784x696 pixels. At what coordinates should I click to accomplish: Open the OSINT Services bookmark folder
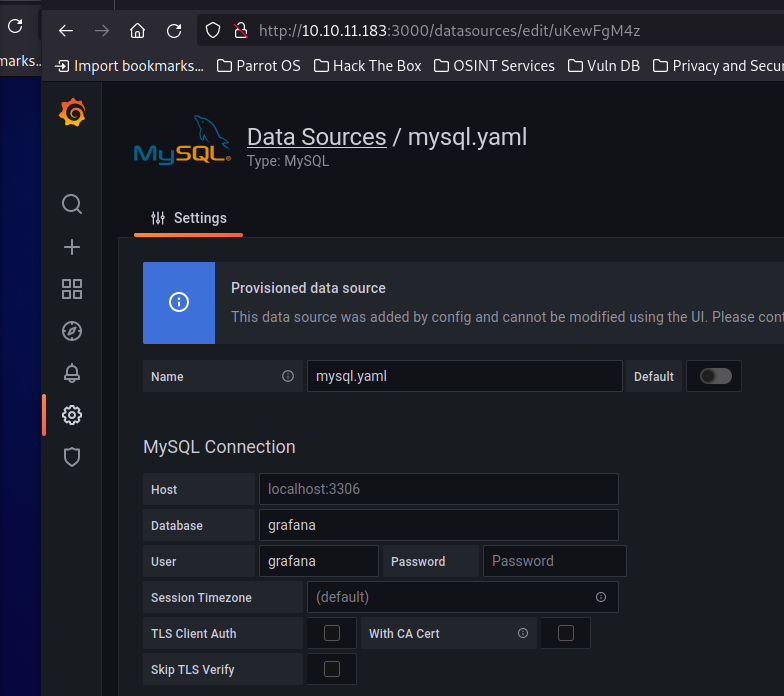pyautogui.click(x=498, y=66)
